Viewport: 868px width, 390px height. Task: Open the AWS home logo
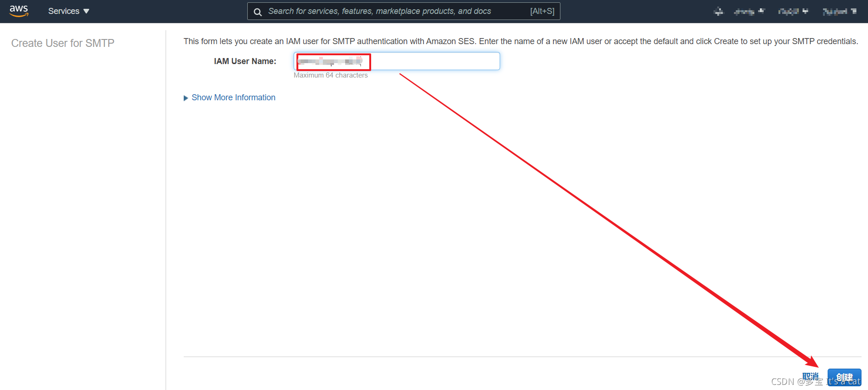[x=19, y=11]
